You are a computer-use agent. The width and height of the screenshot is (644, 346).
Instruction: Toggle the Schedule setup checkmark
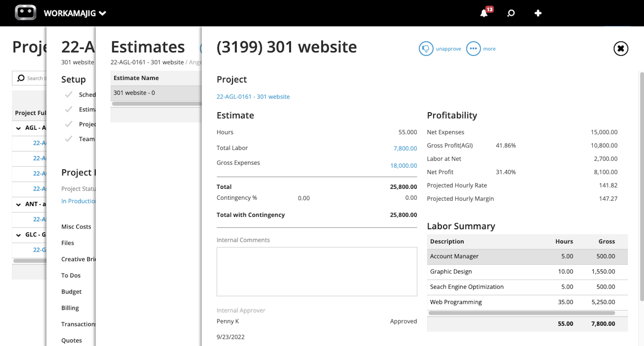click(x=68, y=95)
